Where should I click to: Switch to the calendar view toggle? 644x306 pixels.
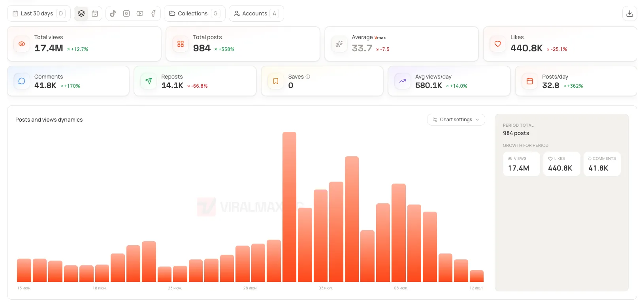[95, 13]
